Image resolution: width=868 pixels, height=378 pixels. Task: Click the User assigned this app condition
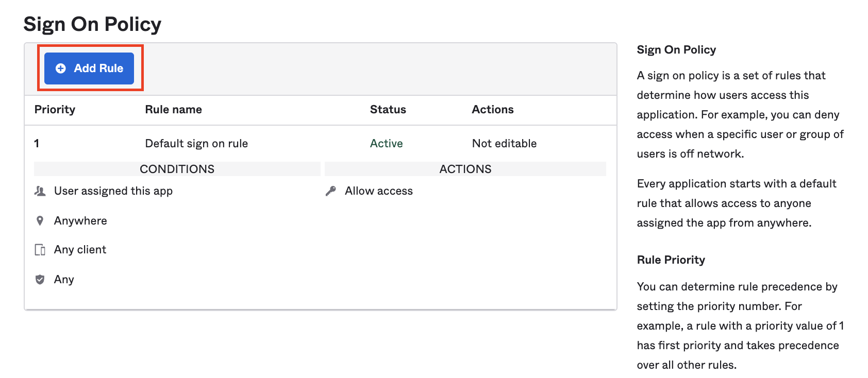click(113, 191)
